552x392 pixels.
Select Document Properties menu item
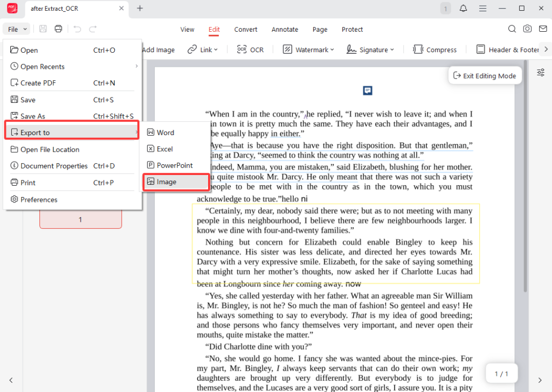click(72, 166)
